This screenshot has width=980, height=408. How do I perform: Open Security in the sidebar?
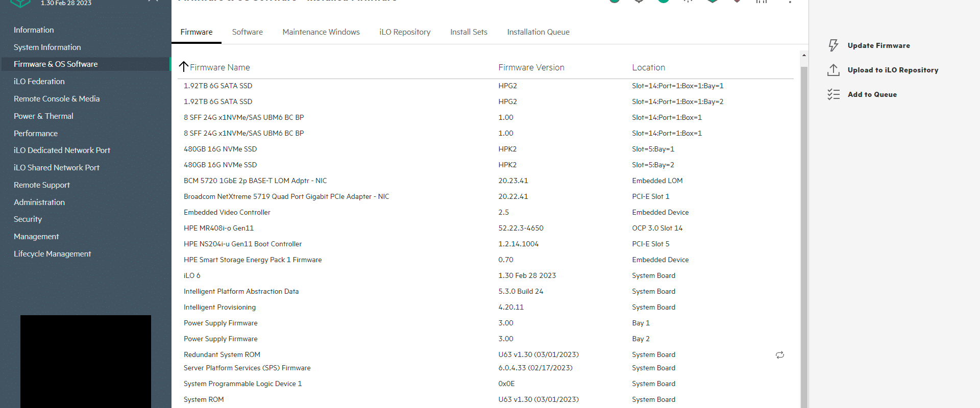[28, 219]
